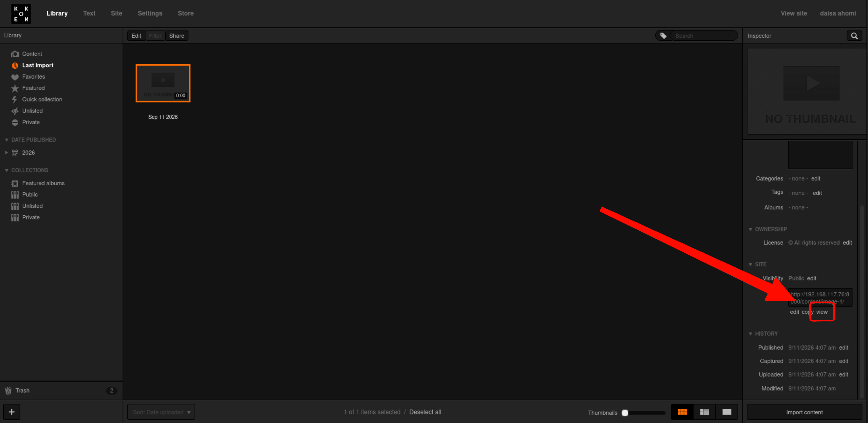Click the Thumbnails size slider handle
Image resolution: width=868 pixels, height=423 pixels.
pyautogui.click(x=625, y=413)
